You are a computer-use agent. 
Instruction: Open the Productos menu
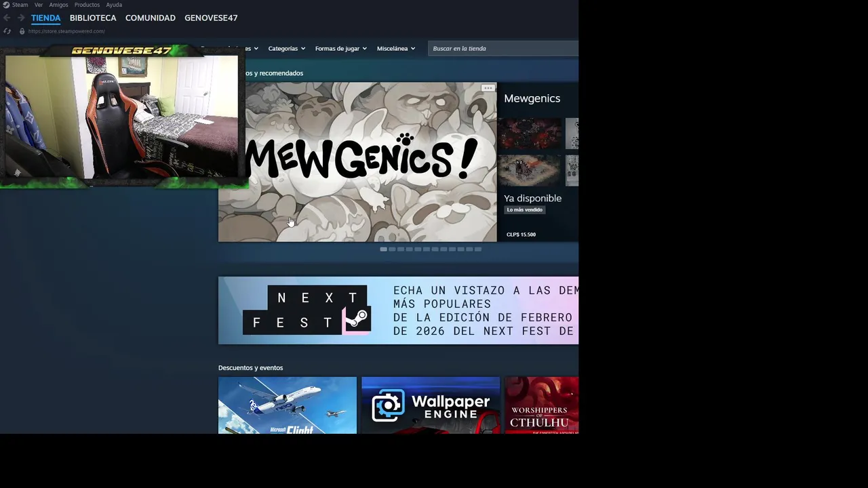pos(87,5)
